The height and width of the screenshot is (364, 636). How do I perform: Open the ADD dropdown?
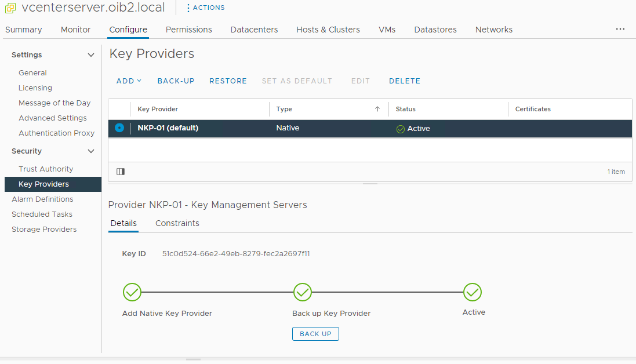pos(129,81)
